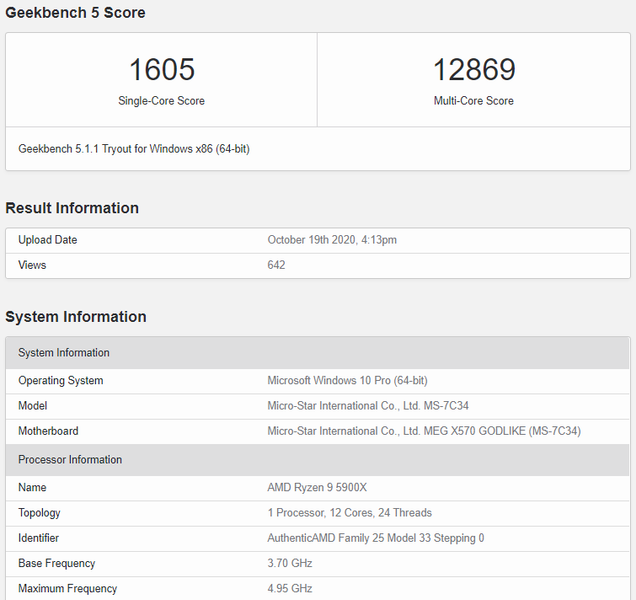This screenshot has height=600, width=636.
Task: Click the 12869 multi-core score number
Action: tap(474, 70)
